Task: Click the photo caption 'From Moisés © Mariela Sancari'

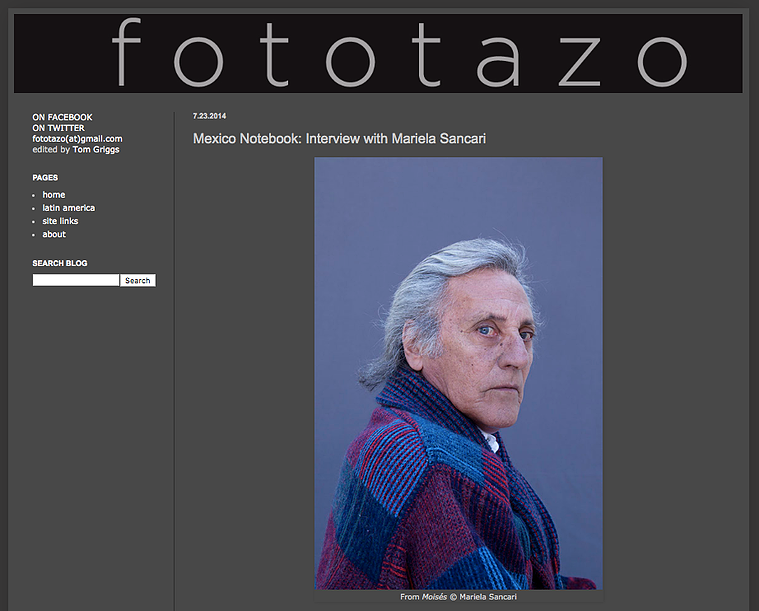Action: pos(458,596)
